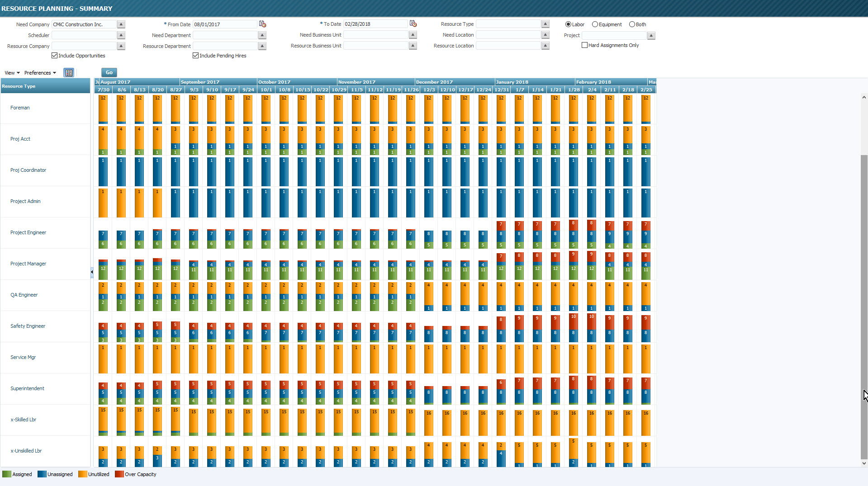Open the Preferences dropdown menu

[x=40, y=73]
